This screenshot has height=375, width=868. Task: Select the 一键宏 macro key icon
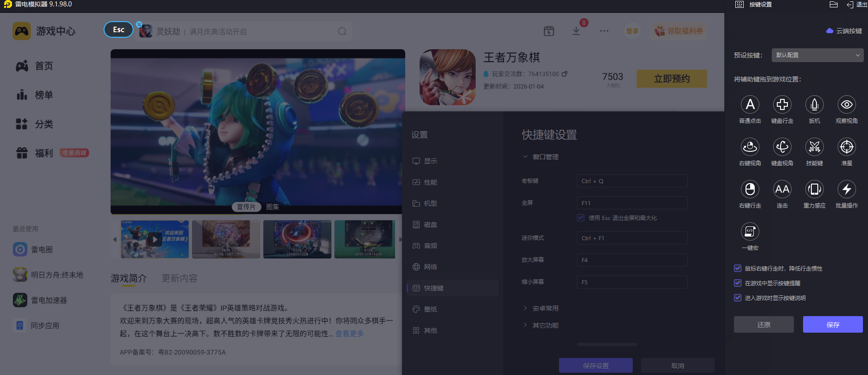[750, 231]
